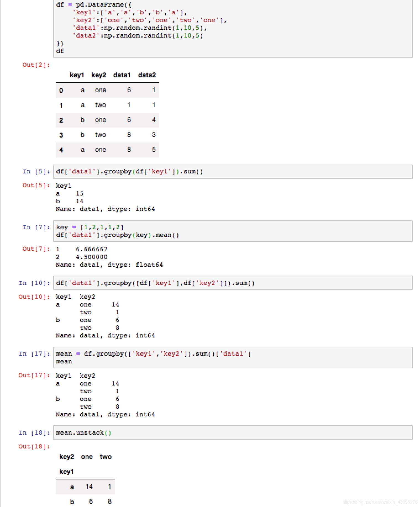
Task: Click row 'b' label in unstacked table
Action: tap(72, 502)
